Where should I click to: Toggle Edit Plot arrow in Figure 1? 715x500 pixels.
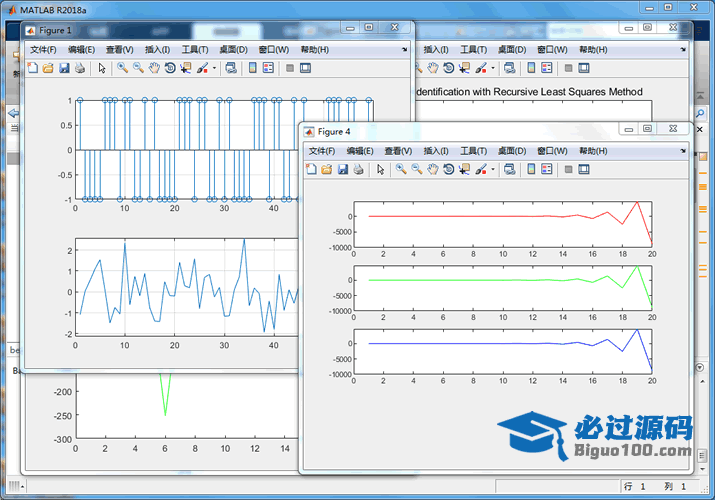click(102, 68)
